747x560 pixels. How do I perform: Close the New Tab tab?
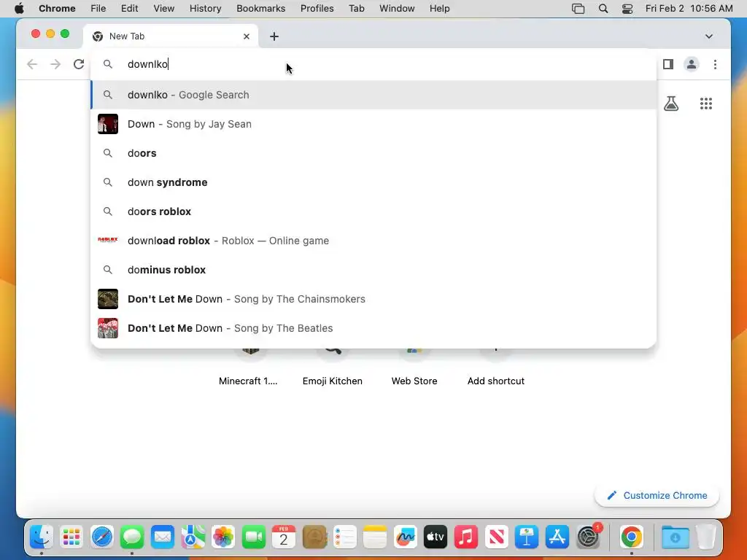pos(247,36)
